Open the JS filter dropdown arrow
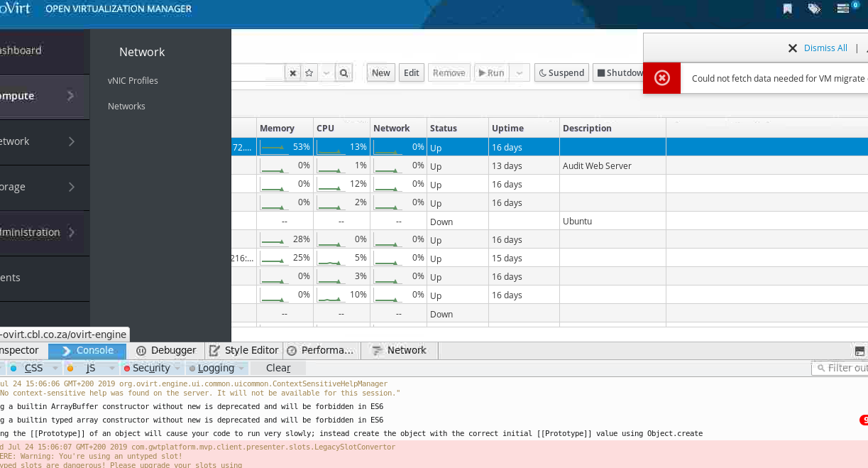 (111, 368)
